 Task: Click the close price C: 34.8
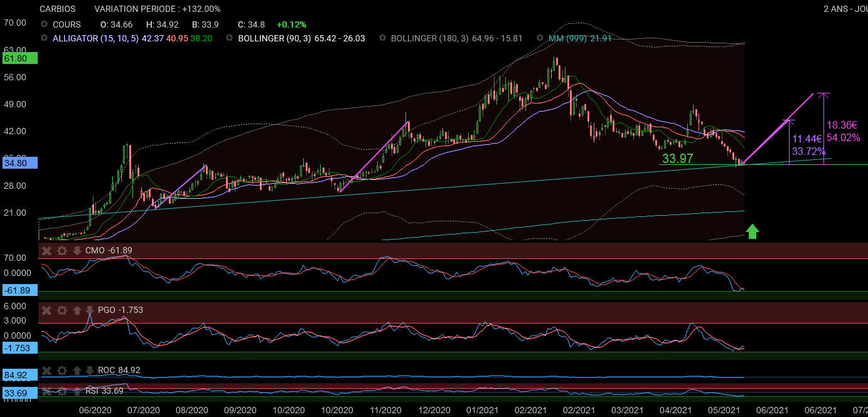(x=251, y=24)
